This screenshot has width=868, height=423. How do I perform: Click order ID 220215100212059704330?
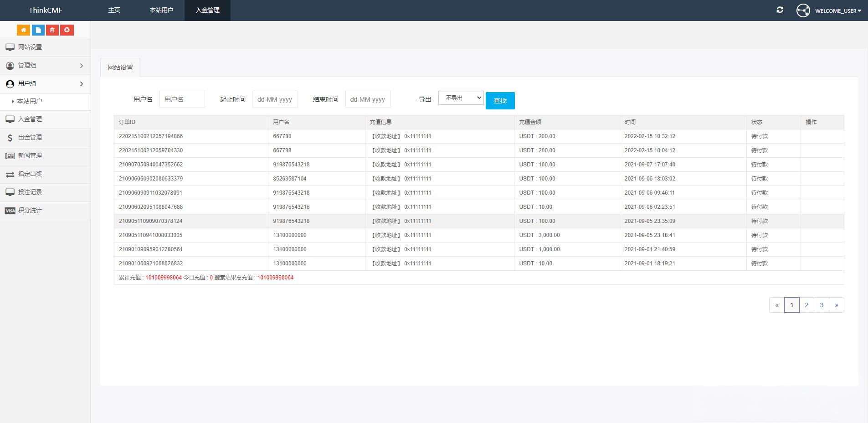[151, 150]
